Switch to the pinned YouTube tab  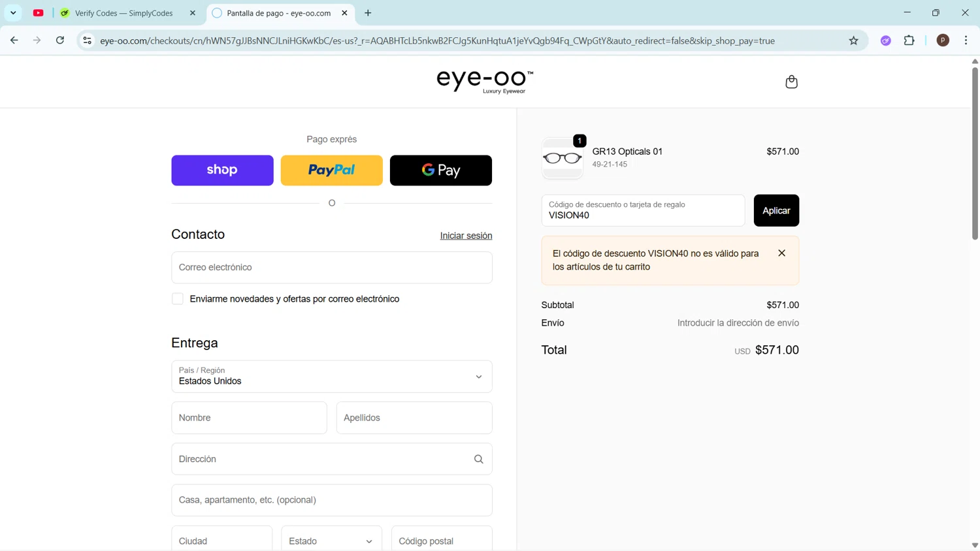39,13
